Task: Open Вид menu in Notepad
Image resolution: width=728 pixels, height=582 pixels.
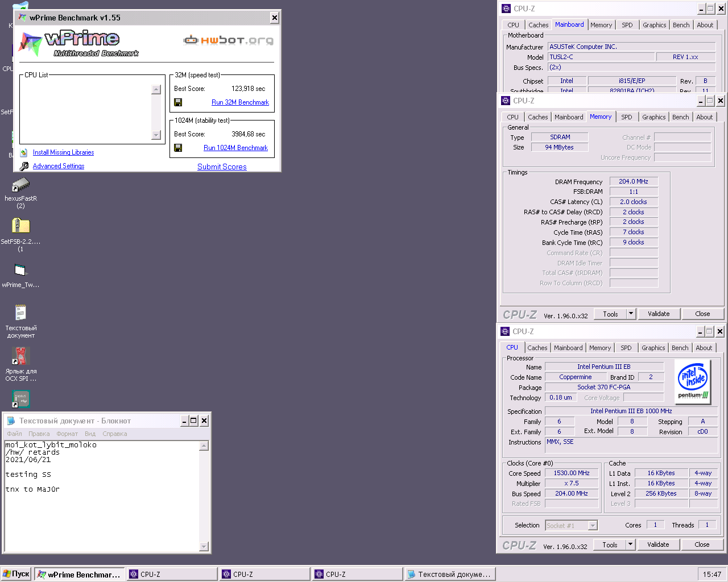Action: 90,434
